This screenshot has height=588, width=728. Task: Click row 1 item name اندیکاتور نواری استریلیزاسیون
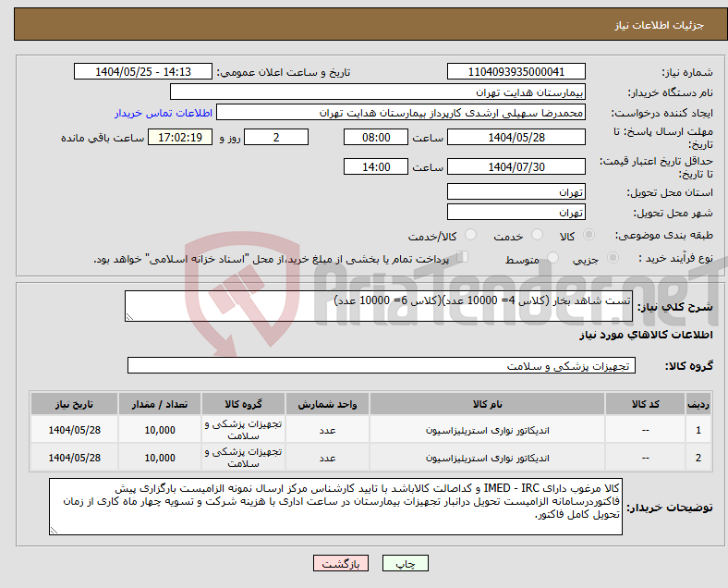(487, 430)
